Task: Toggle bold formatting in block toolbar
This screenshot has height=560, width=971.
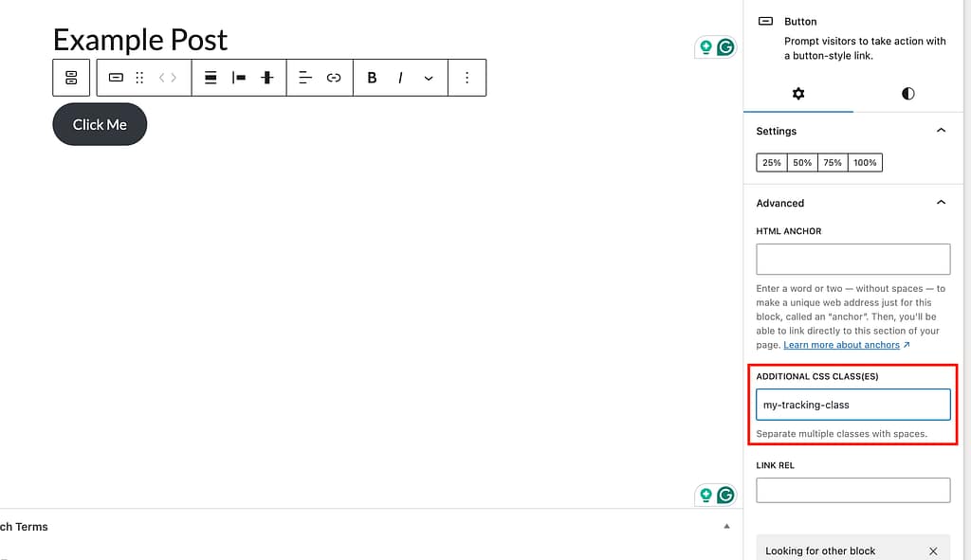Action: coord(372,78)
